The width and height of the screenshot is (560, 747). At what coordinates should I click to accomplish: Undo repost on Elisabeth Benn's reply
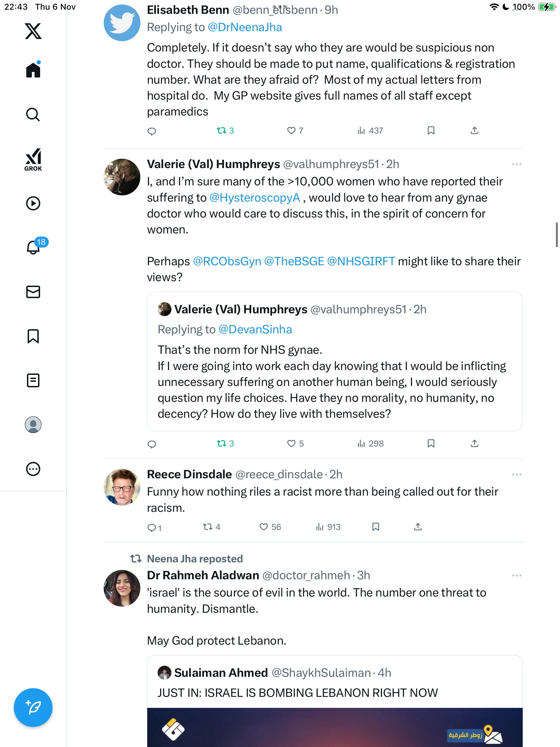click(x=222, y=130)
